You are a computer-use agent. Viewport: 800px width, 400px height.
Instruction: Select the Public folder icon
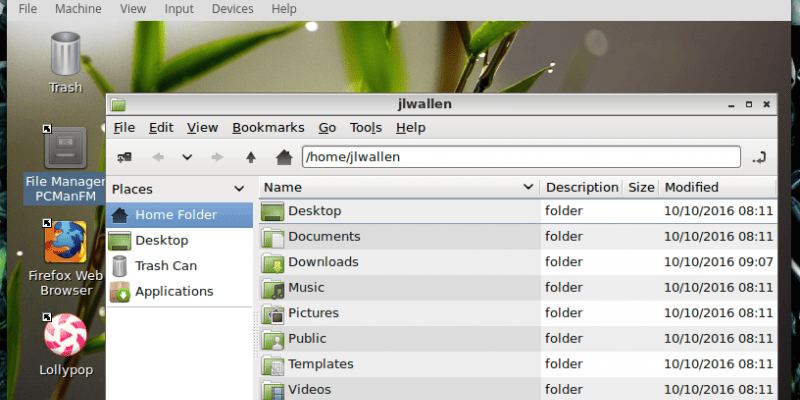click(272, 339)
